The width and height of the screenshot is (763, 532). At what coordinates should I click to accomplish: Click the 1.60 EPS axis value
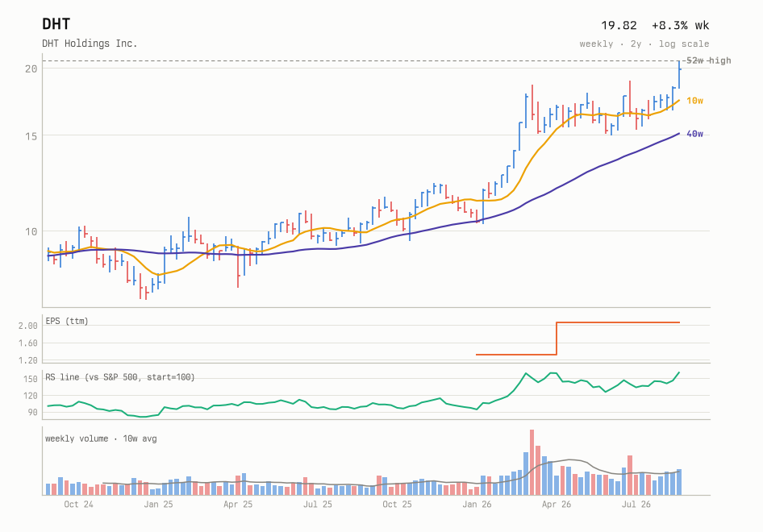click(x=28, y=343)
